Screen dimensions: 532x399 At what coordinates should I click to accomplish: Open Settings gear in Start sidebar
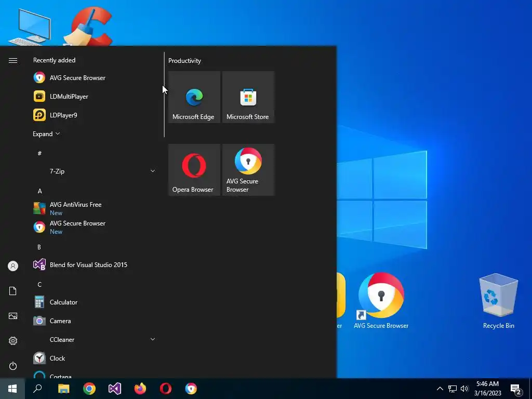[x=13, y=341]
